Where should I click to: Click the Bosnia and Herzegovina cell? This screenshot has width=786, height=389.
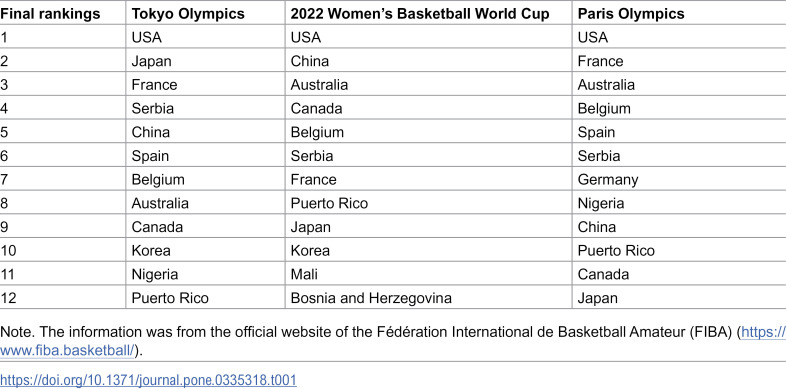(x=371, y=298)
